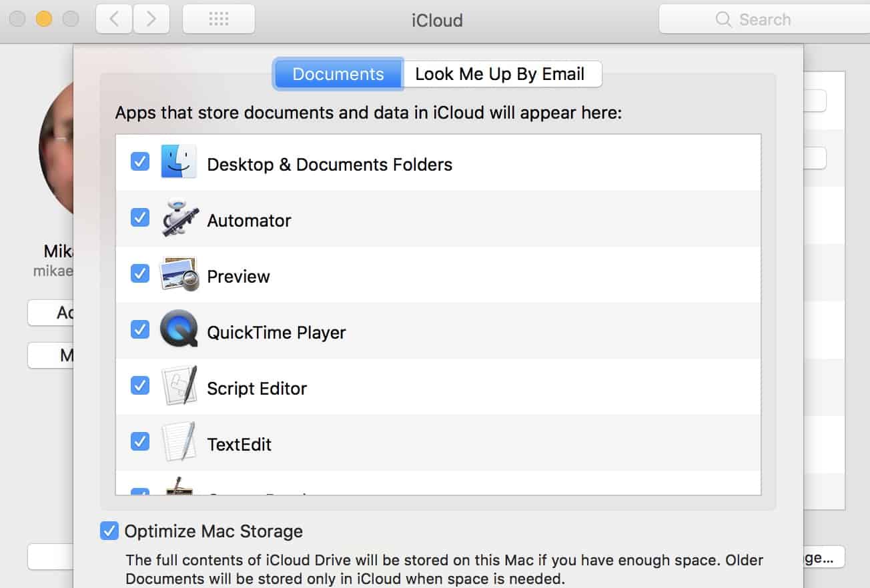Screen dimensions: 870x588
Task: Uncheck the Script Editor checkbox
Action: [x=139, y=385]
